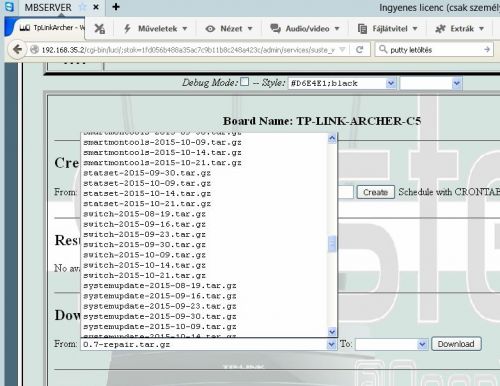Click the close session X toolbar icon
This screenshot has height=386, width=500.
coord(99,29)
